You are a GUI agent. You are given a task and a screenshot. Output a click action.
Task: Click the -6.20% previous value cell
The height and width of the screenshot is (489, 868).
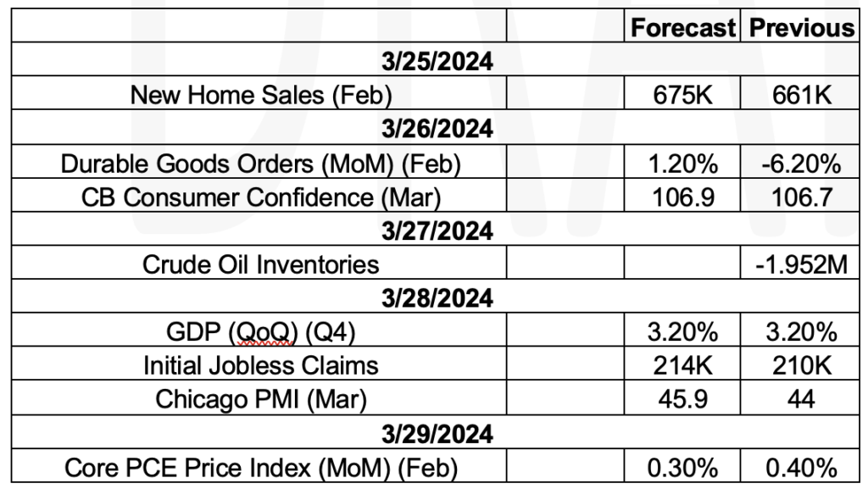point(800,162)
